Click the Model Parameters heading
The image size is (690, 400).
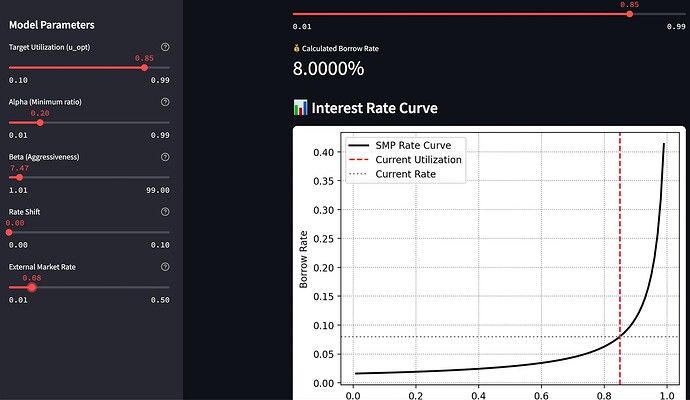(52, 25)
